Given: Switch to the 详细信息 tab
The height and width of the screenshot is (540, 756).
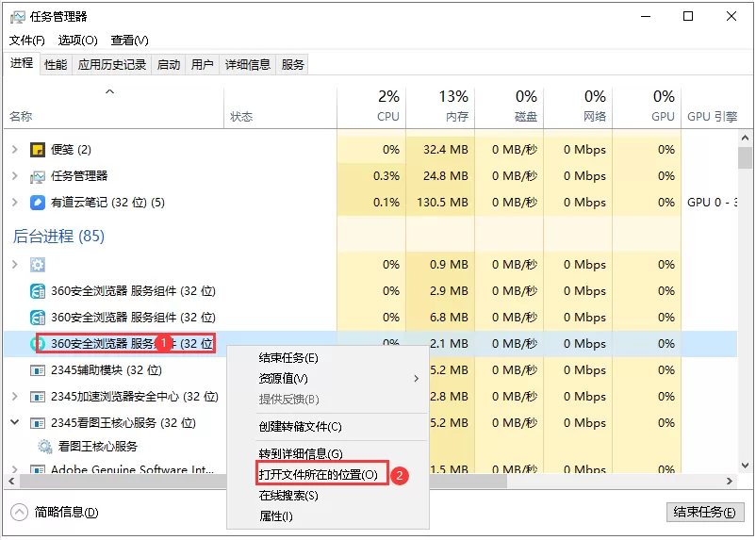Looking at the screenshot, I should pyautogui.click(x=247, y=65).
